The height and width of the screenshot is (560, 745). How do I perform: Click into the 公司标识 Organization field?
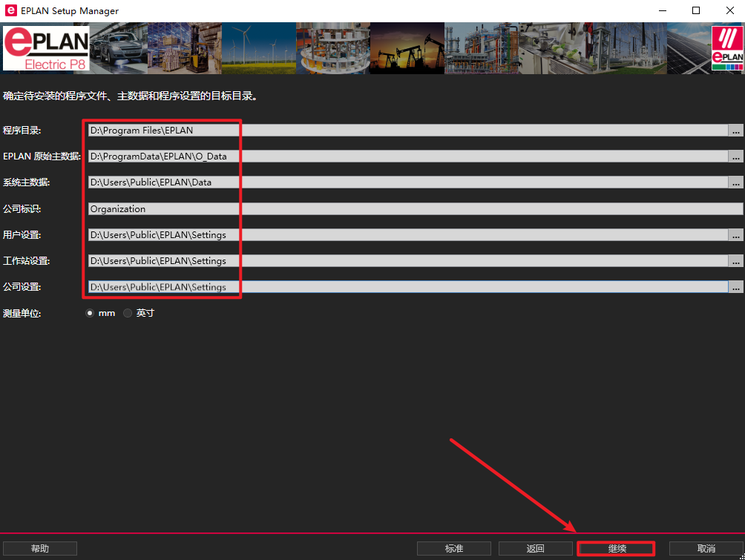click(x=414, y=209)
